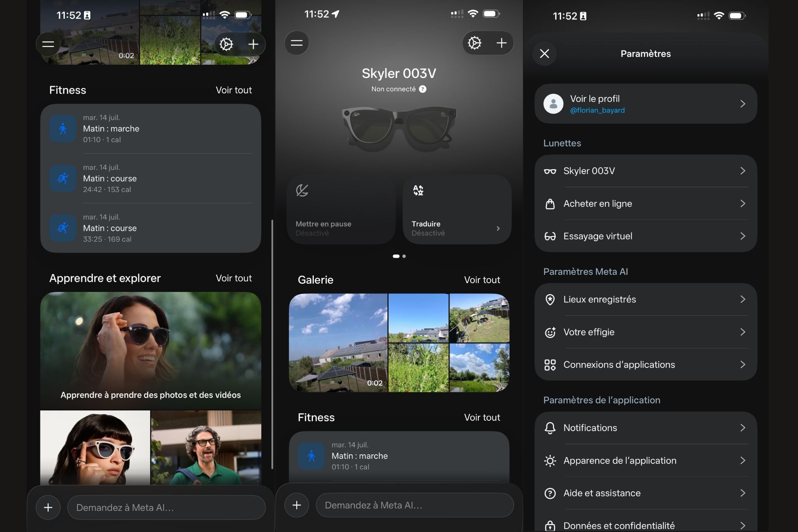Tap Voir tout beside Apprendre et explorer
Image resolution: width=798 pixels, height=532 pixels.
[x=234, y=278]
